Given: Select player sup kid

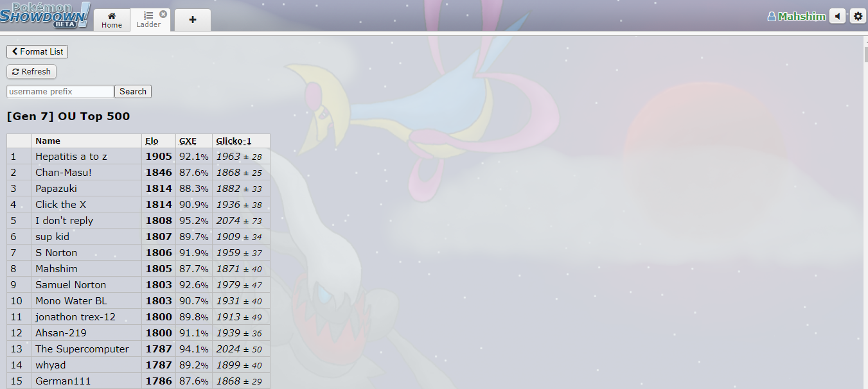Looking at the screenshot, I should [x=52, y=236].
